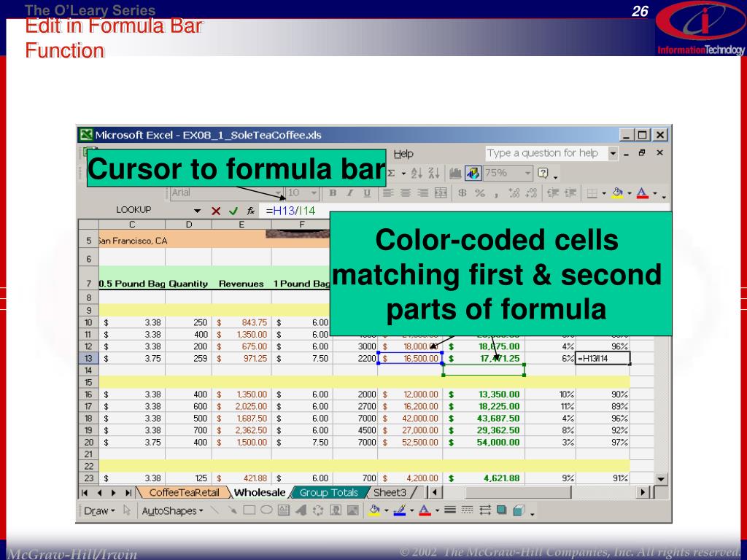Screen dimensions: 747x560
Task: Go to previous sheet tab arrow
Action: pyautogui.click(x=99, y=493)
